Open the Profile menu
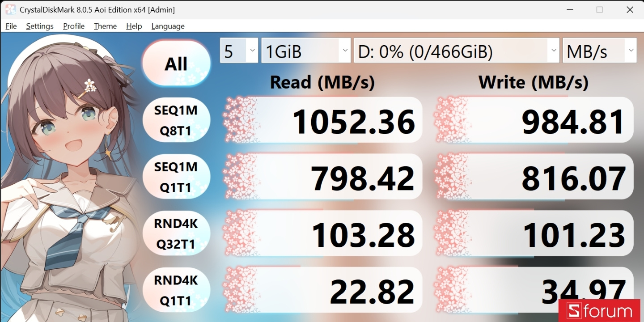This screenshot has height=322, width=644. pyautogui.click(x=74, y=26)
